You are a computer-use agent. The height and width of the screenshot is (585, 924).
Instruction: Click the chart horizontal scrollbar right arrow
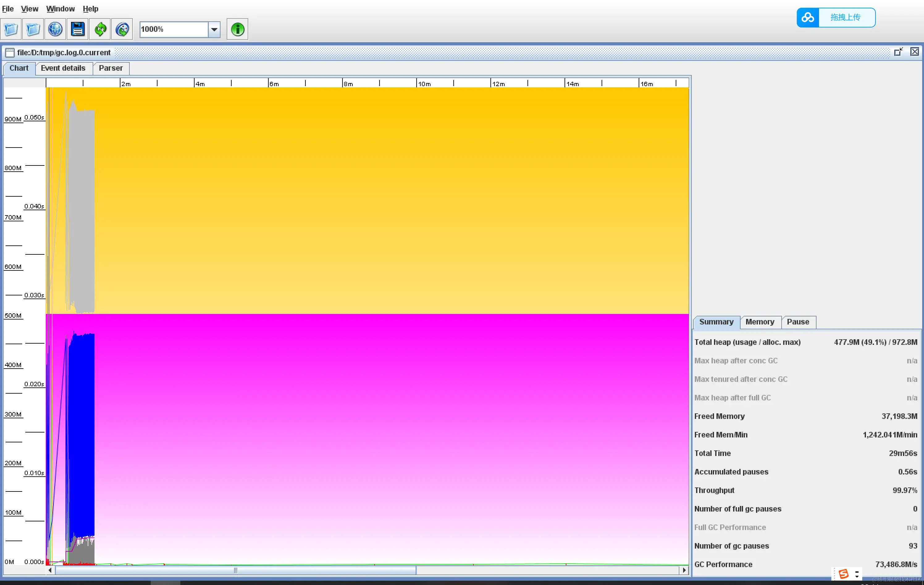pyautogui.click(x=684, y=570)
